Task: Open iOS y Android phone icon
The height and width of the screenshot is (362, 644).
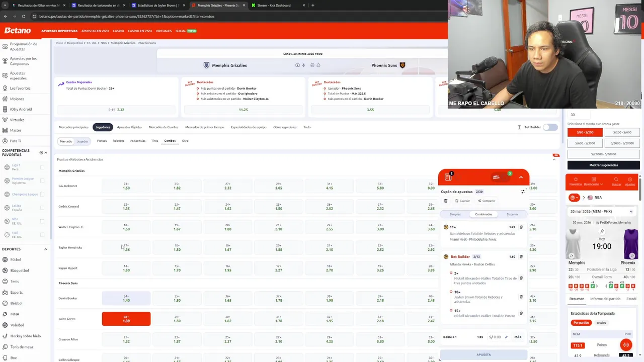Action: pos(5,109)
